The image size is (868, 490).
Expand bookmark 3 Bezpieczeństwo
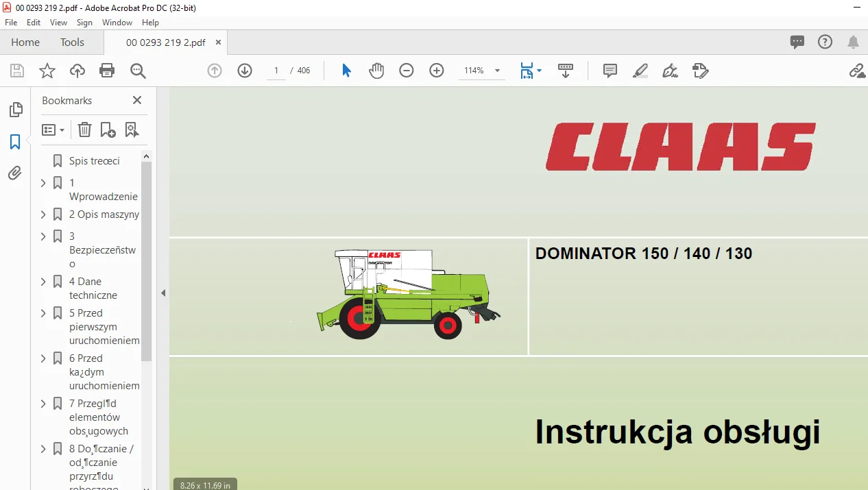(43, 236)
